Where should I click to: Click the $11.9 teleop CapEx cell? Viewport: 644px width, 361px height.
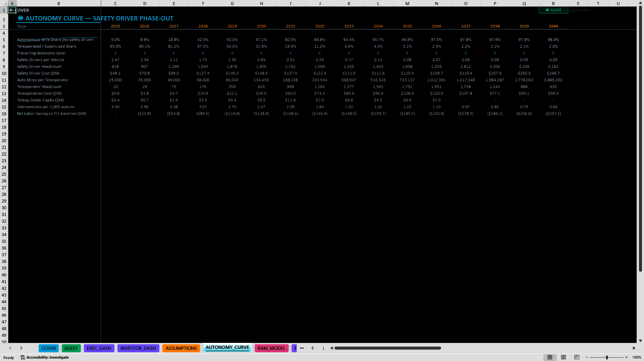click(x=290, y=100)
